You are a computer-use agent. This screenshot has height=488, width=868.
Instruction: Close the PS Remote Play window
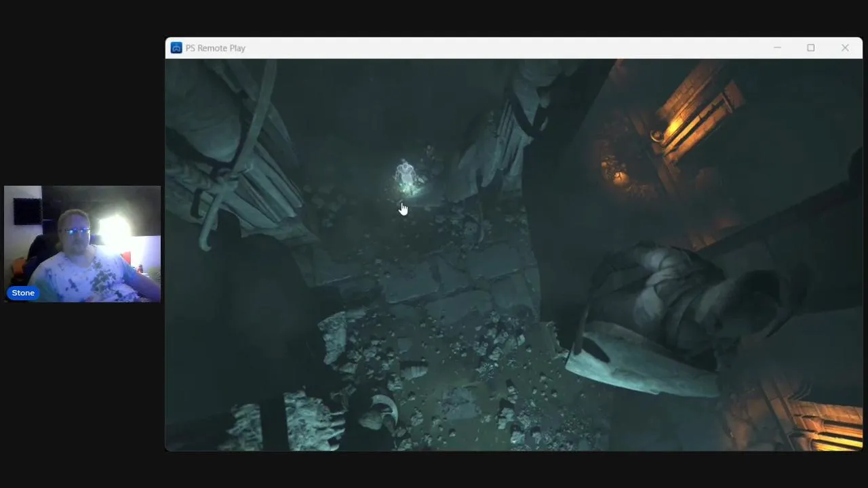(845, 48)
